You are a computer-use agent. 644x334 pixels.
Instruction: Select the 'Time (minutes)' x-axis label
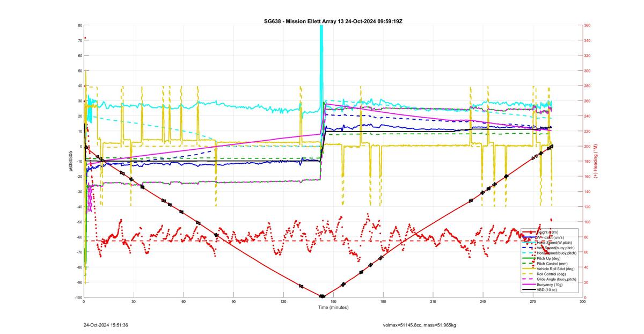(333, 307)
